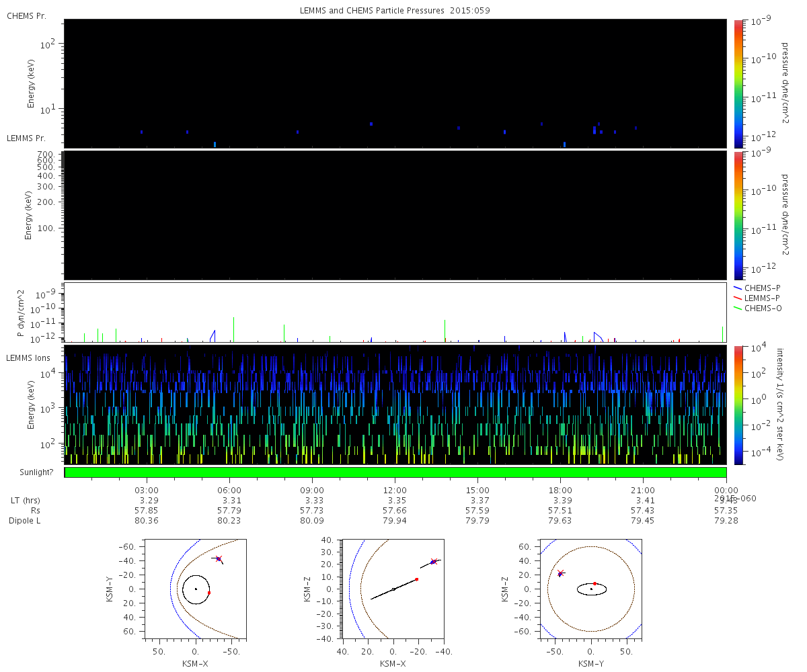Click Saturn's center dot in KSM-X/KSM-Y plot
The width and height of the screenshot is (807, 672).
[196, 589]
